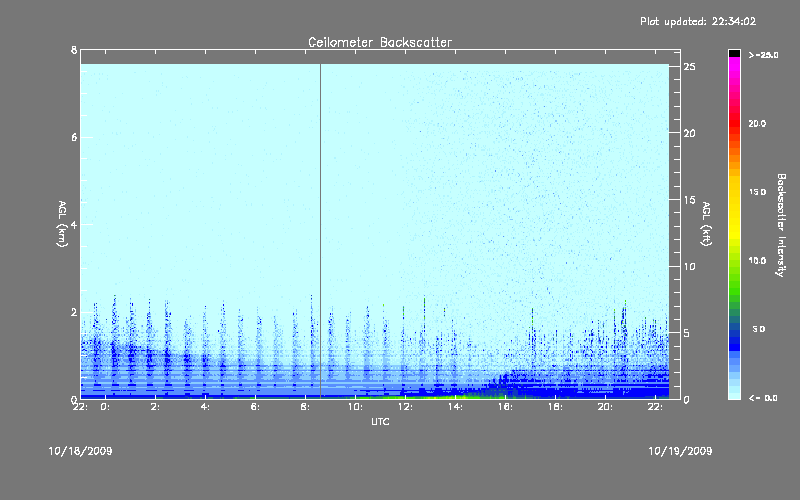
Task: Click the '18:' x-axis time label
Action: (x=555, y=407)
